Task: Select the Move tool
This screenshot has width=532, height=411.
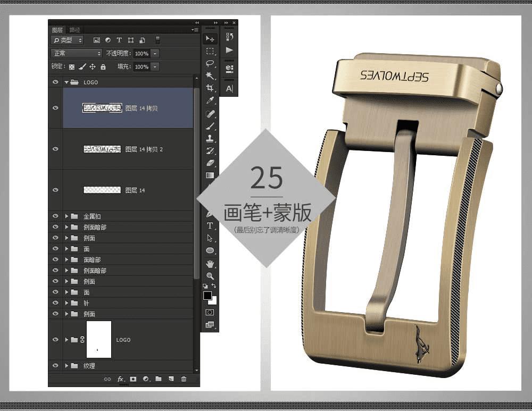Action: pos(210,39)
